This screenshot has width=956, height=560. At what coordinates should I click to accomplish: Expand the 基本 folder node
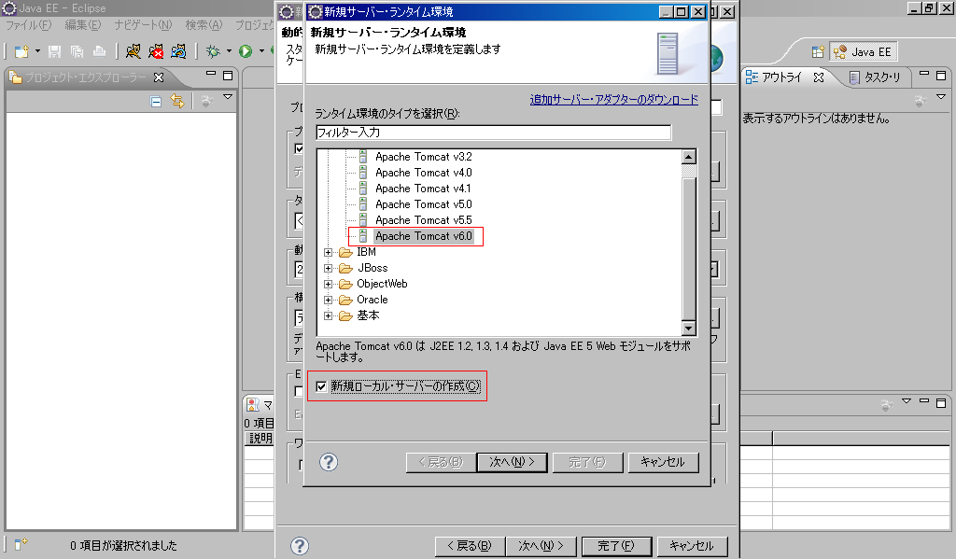pyautogui.click(x=328, y=315)
